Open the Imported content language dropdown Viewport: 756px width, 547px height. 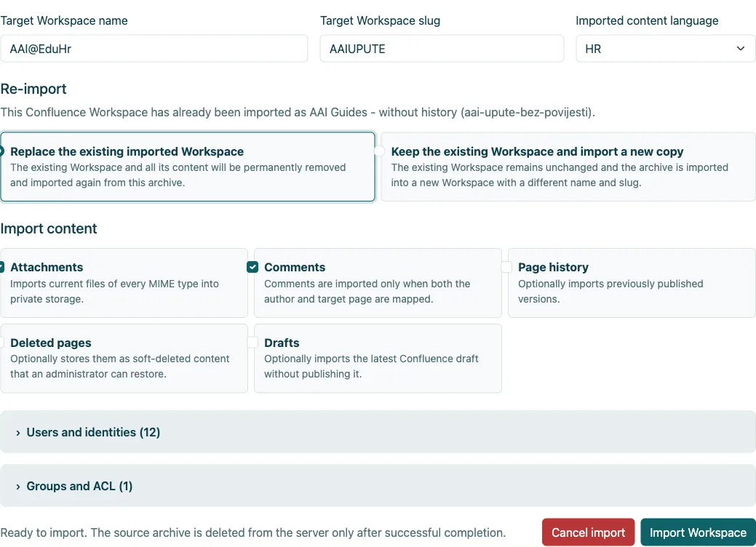click(665, 49)
